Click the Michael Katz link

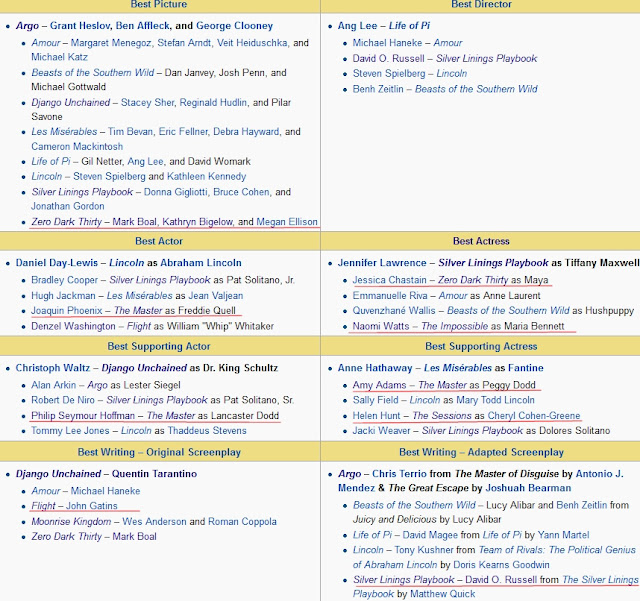60,57
